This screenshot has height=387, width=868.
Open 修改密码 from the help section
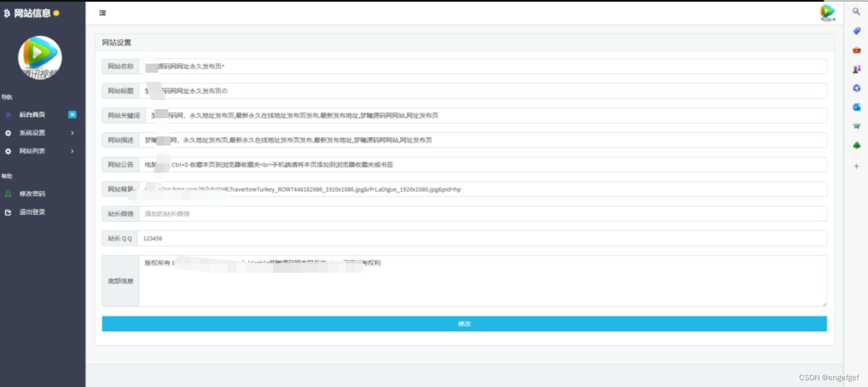32,193
